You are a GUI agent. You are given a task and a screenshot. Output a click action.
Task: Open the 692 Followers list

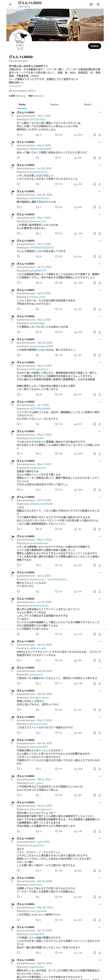36,96
